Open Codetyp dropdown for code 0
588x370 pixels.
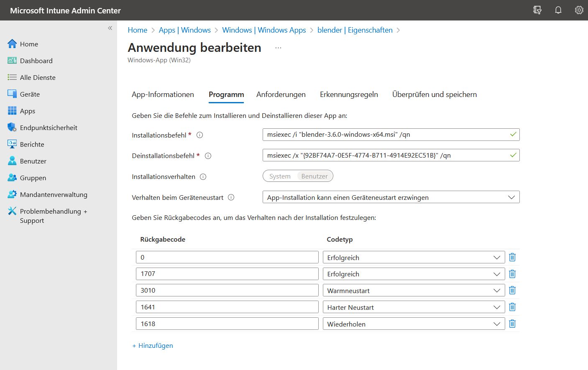[x=414, y=258]
